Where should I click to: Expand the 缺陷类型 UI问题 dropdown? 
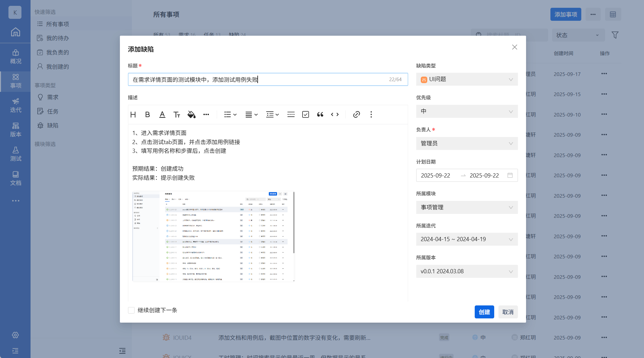tap(467, 80)
